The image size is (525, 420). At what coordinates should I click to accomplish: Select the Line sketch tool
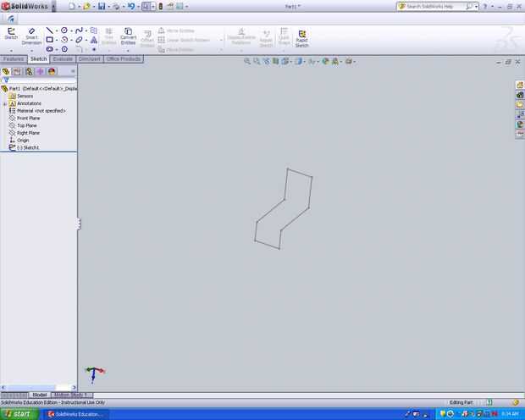(x=50, y=30)
